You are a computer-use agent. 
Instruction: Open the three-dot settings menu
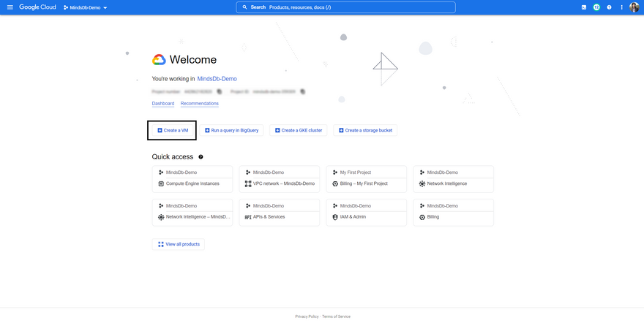pos(621,7)
